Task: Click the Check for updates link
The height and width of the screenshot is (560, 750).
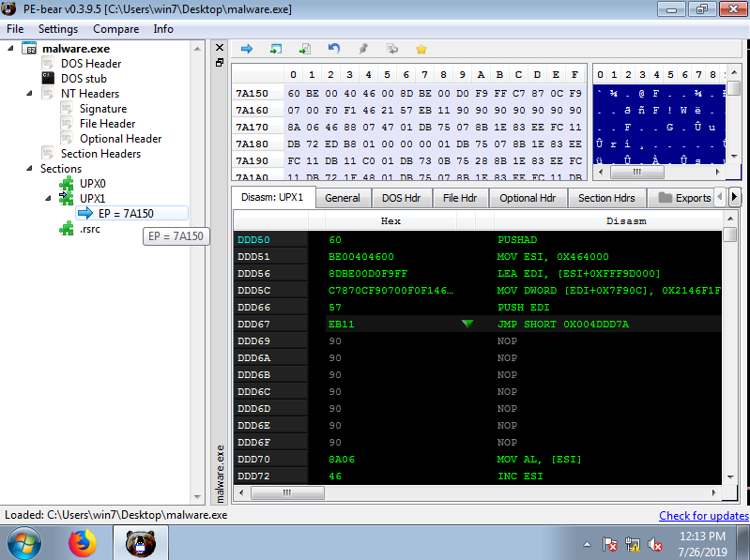Action: coord(704,516)
